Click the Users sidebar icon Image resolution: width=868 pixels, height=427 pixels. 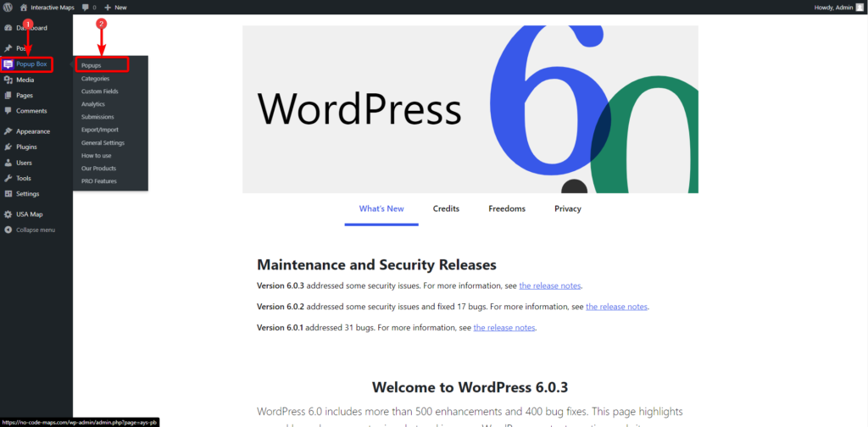pyautogui.click(x=8, y=163)
